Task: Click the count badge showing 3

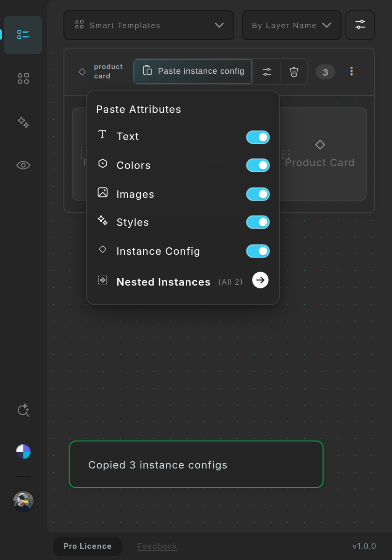Action: click(x=325, y=72)
